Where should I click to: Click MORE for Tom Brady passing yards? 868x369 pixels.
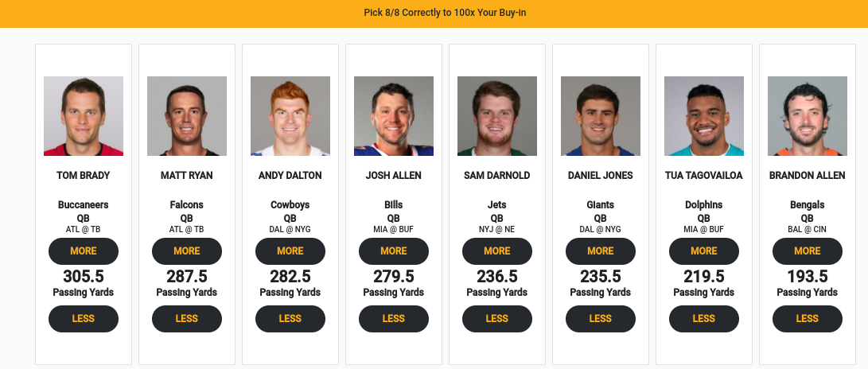coord(84,251)
